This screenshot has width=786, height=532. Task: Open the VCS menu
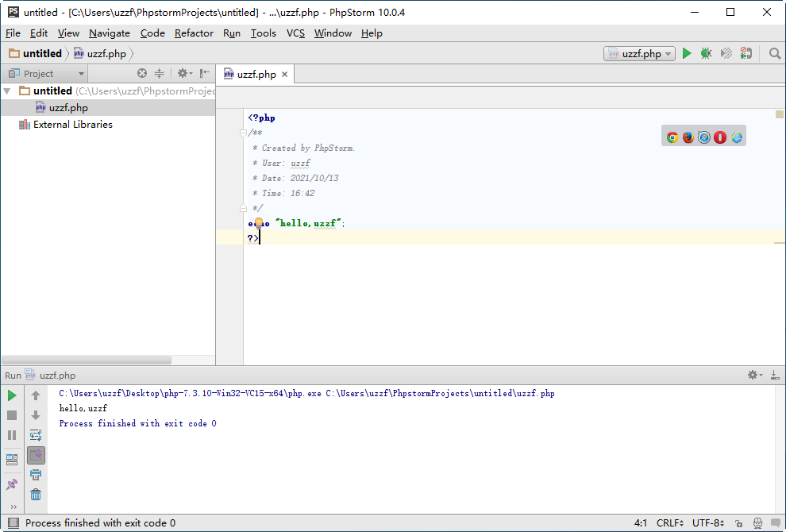click(x=295, y=33)
